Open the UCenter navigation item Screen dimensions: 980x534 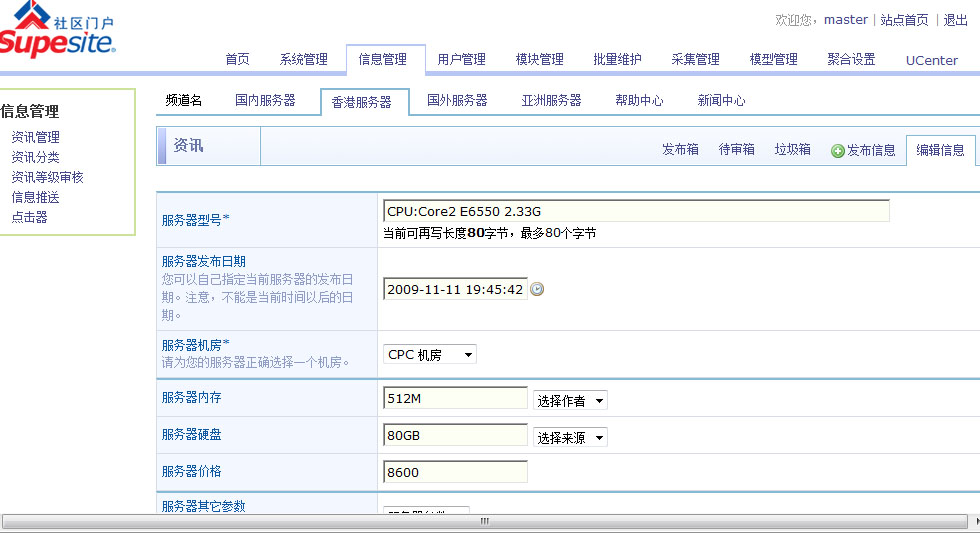pyautogui.click(x=932, y=60)
